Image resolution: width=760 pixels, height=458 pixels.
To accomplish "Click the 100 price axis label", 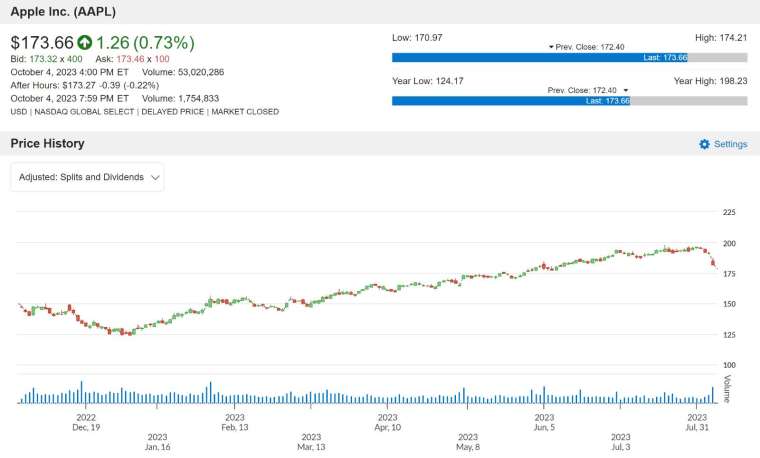I will coord(729,365).
